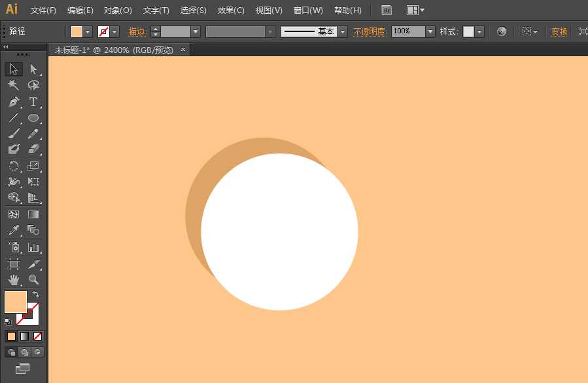The height and width of the screenshot is (383, 588).
Task: Expand the fill color dropdown in control bar
Action: click(88, 31)
